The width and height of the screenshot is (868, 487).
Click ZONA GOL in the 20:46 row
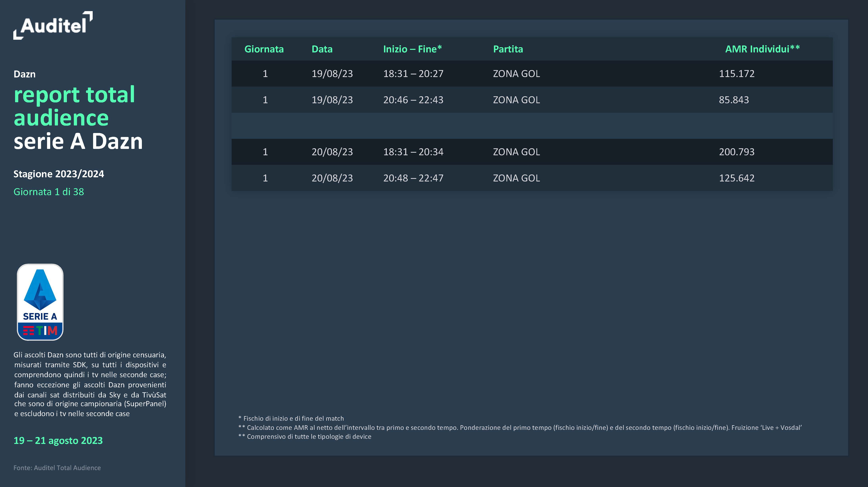click(516, 100)
